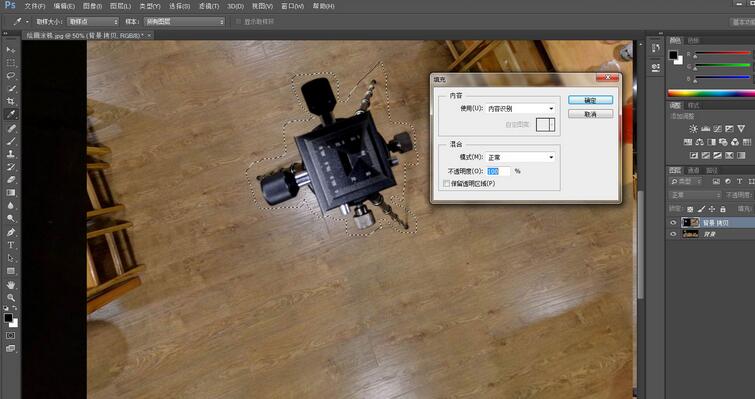Open the 样本 sample layers dropdown

pyautogui.click(x=184, y=22)
